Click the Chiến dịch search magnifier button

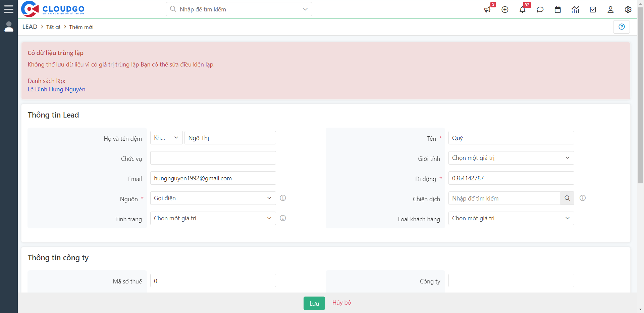point(567,198)
